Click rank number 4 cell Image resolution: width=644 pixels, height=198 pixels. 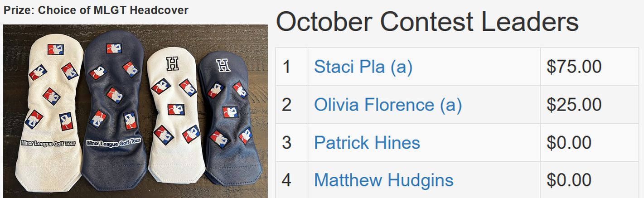tap(292, 180)
